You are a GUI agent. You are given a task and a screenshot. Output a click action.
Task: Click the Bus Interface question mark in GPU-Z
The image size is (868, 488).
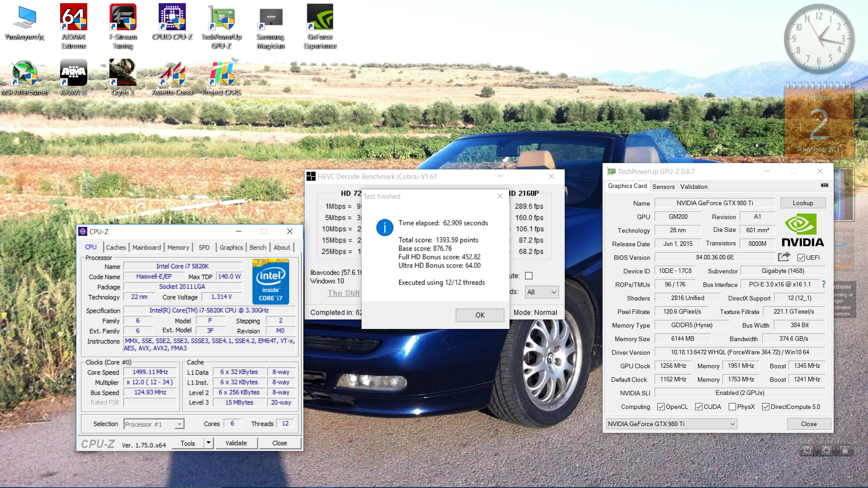pos(824,284)
